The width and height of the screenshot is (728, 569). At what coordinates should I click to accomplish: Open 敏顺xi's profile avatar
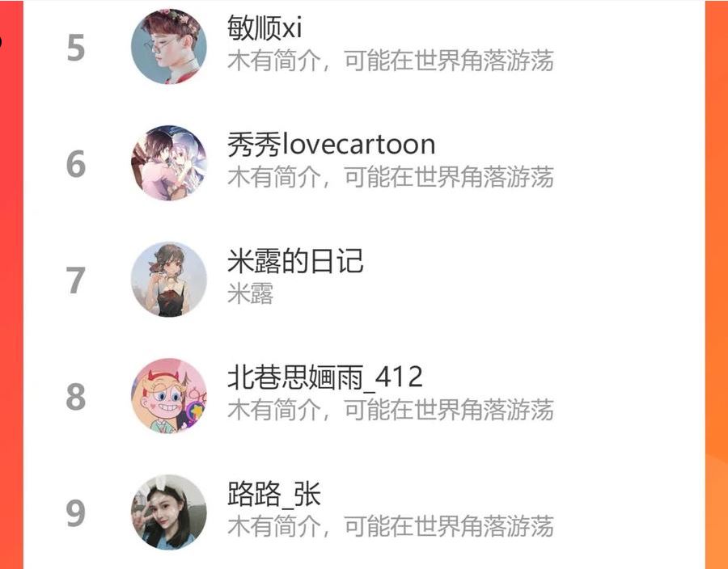[x=169, y=46]
